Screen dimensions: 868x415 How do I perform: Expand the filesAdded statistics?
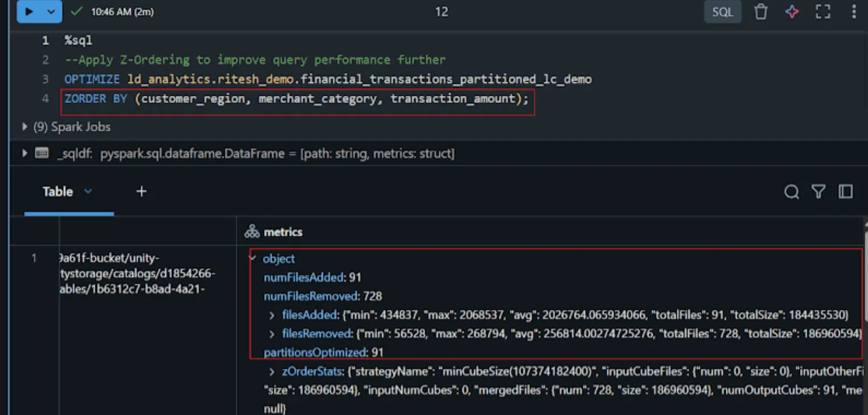[273, 315]
